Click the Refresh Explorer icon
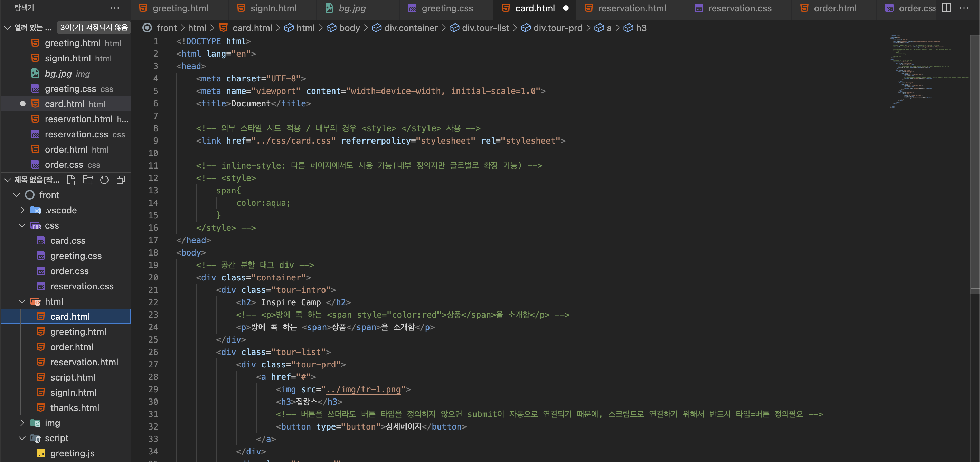Screen dimensions: 980x462 coord(104,180)
